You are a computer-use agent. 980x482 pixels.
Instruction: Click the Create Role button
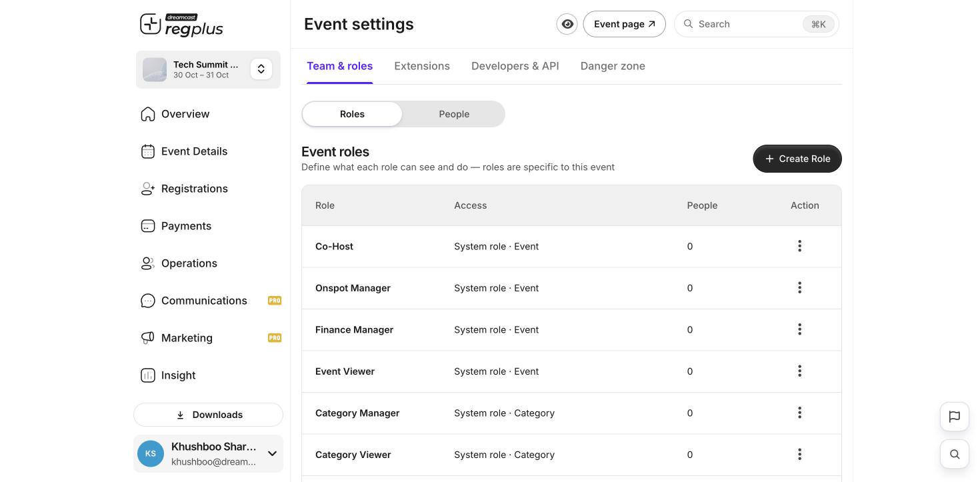coord(797,159)
